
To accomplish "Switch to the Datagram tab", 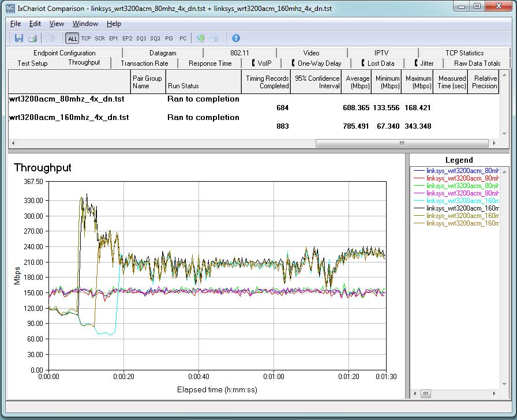I will click(163, 52).
